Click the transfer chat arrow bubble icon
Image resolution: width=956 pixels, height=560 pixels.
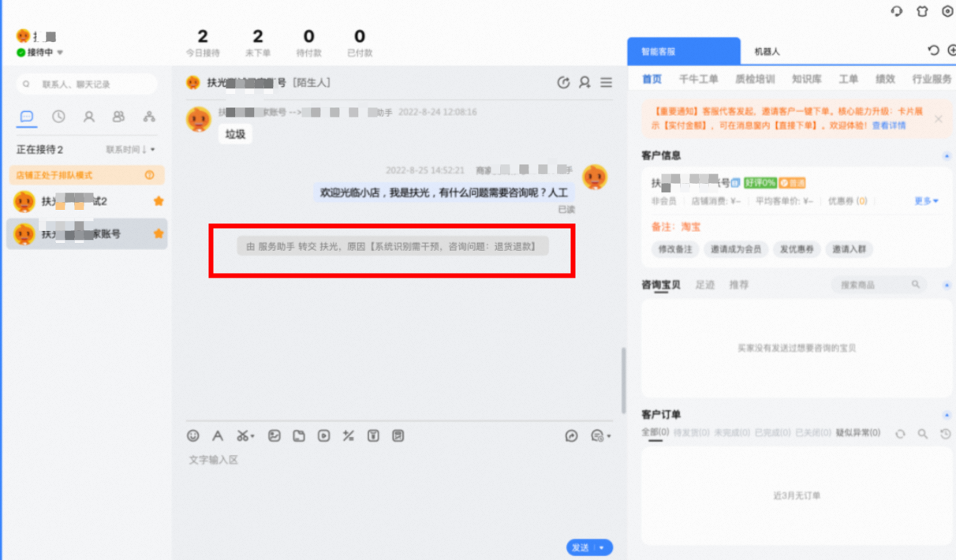coord(572,436)
